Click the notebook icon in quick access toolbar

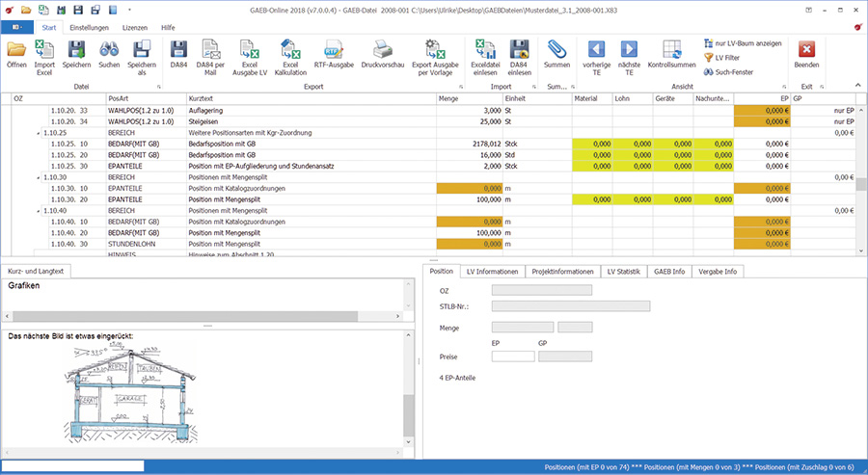113,10
